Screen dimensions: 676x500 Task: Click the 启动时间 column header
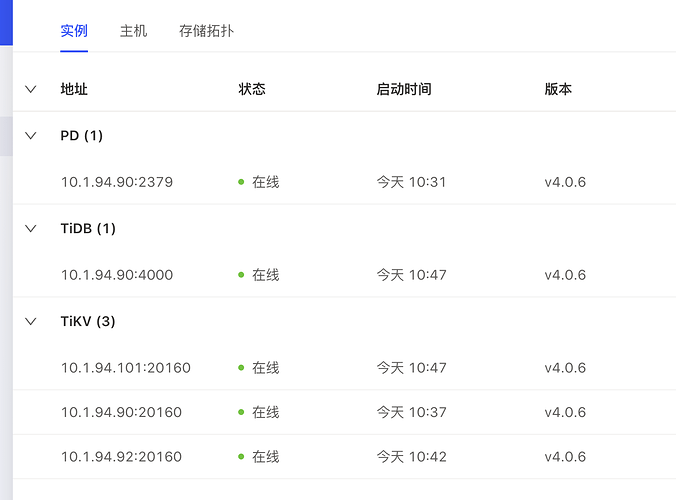[x=404, y=89]
